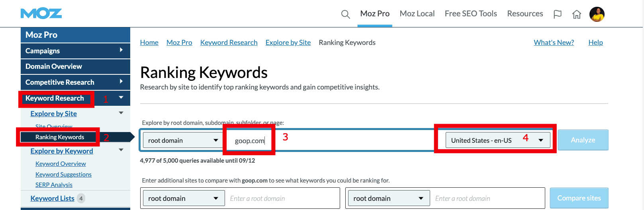Open the Free SEO Tools menu

471,14
